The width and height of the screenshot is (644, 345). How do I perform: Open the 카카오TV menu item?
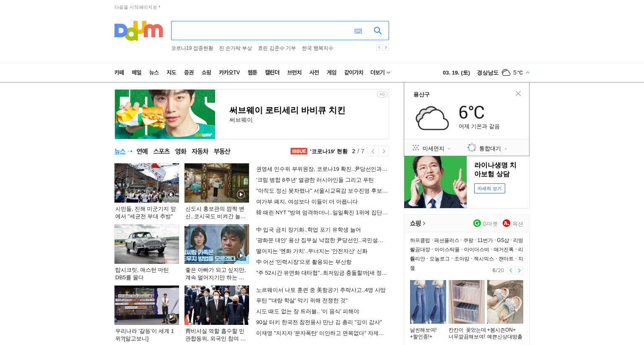pos(229,72)
